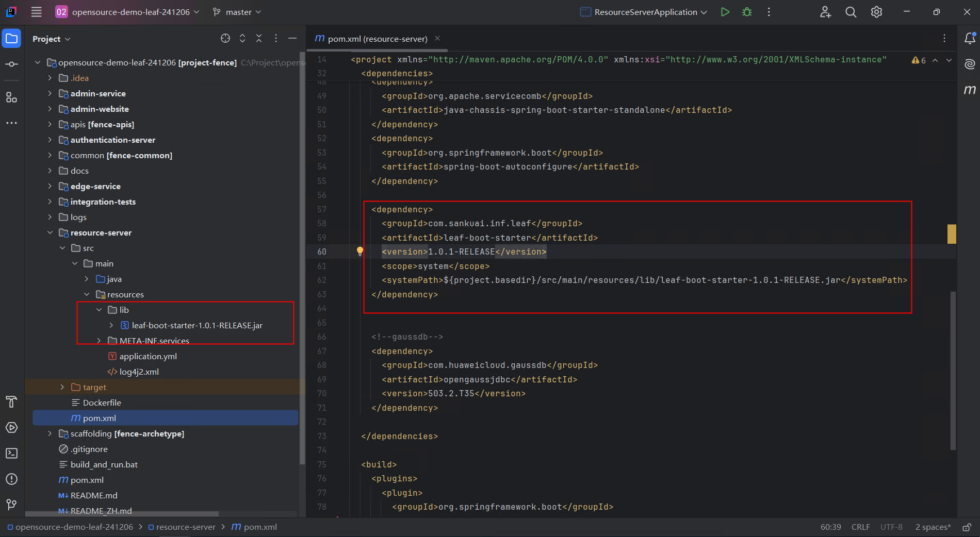Open the Terminal tool window
The height and width of the screenshot is (537, 980).
(11, 454)
